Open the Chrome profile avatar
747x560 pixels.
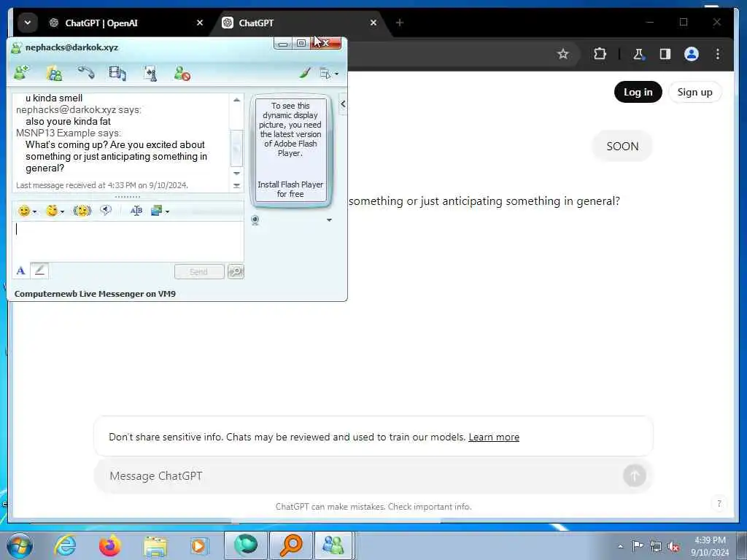[x=692, y=54]
